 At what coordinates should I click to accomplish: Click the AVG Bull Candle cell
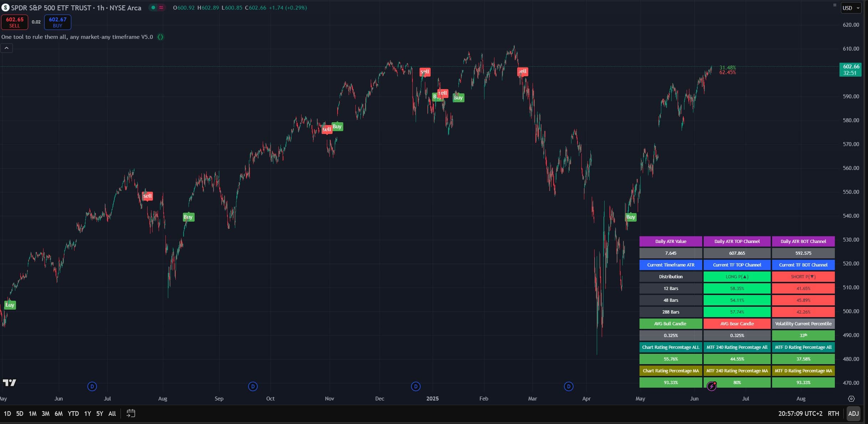[x=671, y=324]
